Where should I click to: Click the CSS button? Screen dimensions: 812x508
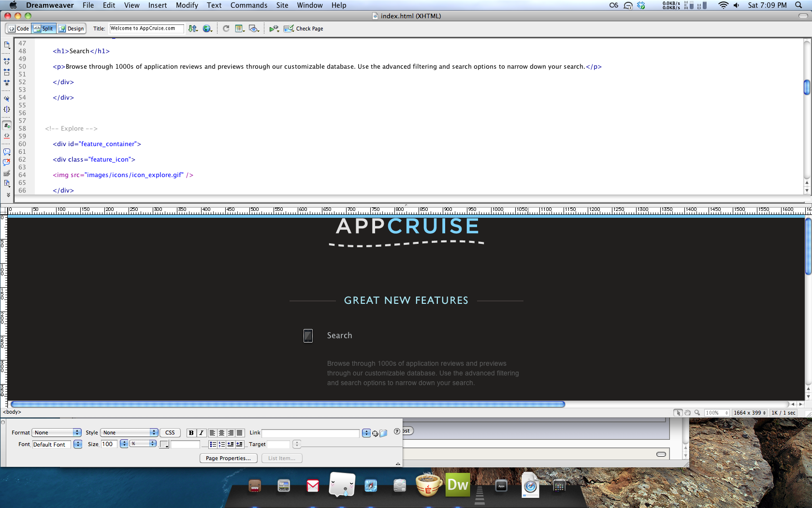pyautogui.click(x=170, y=433)
